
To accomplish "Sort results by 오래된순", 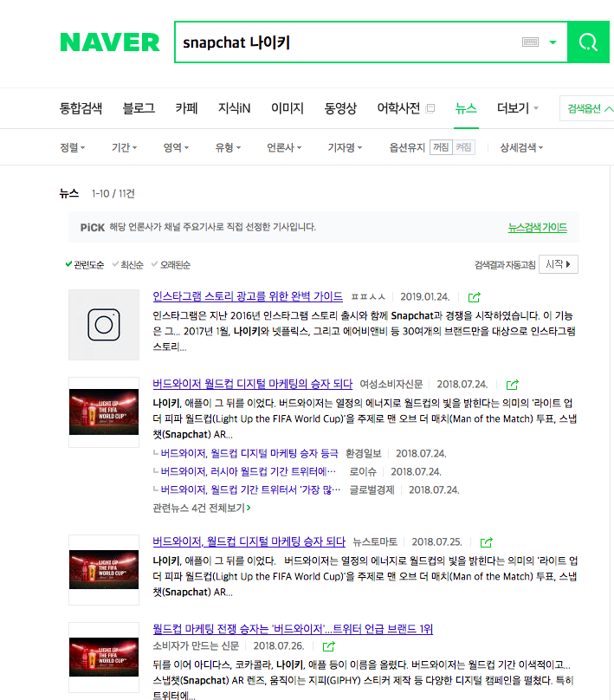I will pos(171,265).
